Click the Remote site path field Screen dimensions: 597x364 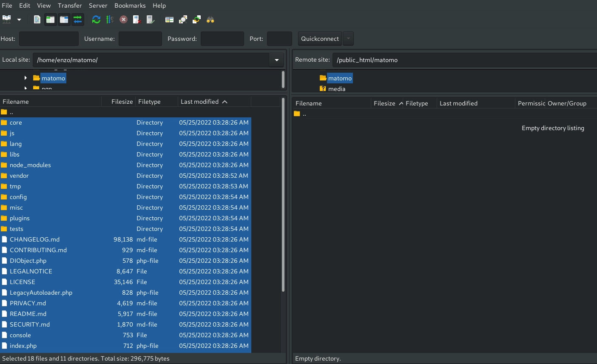point(464,60)
